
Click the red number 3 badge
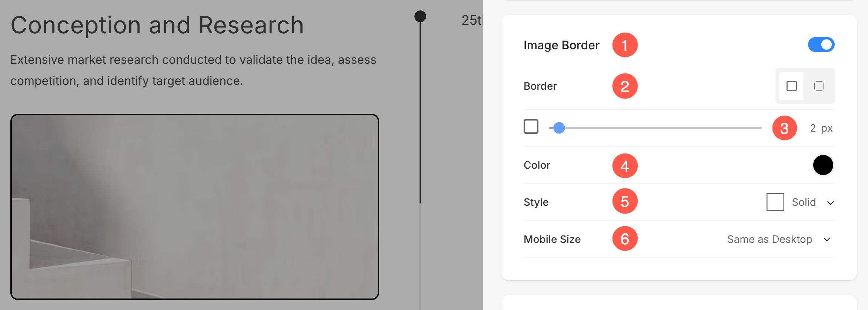point(784,128)
